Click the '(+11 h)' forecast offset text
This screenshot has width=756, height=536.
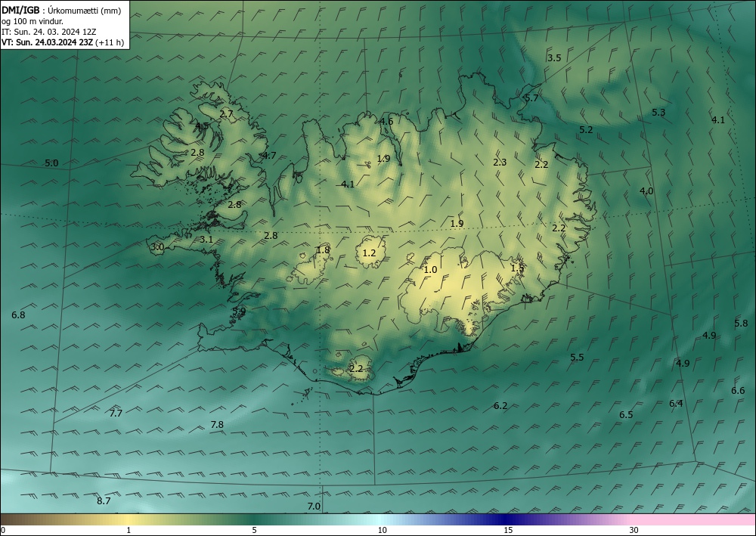(110, 42)
